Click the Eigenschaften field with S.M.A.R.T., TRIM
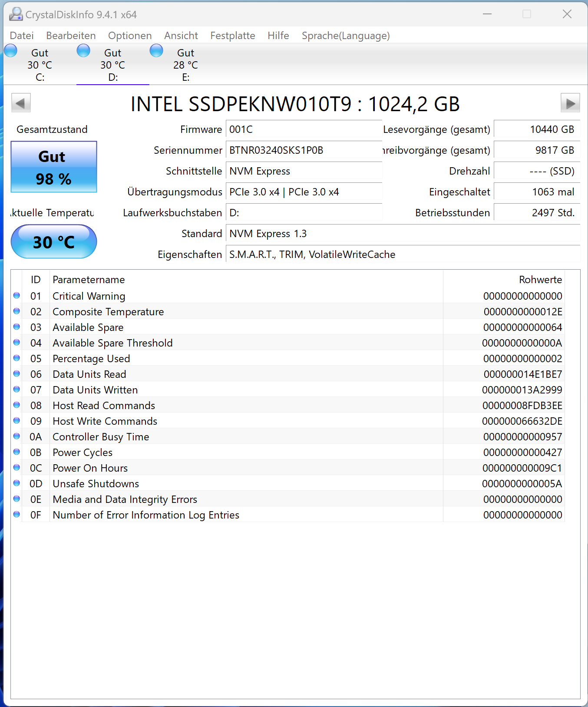Viewport: 588px width, 707px height. pos(403,254)
